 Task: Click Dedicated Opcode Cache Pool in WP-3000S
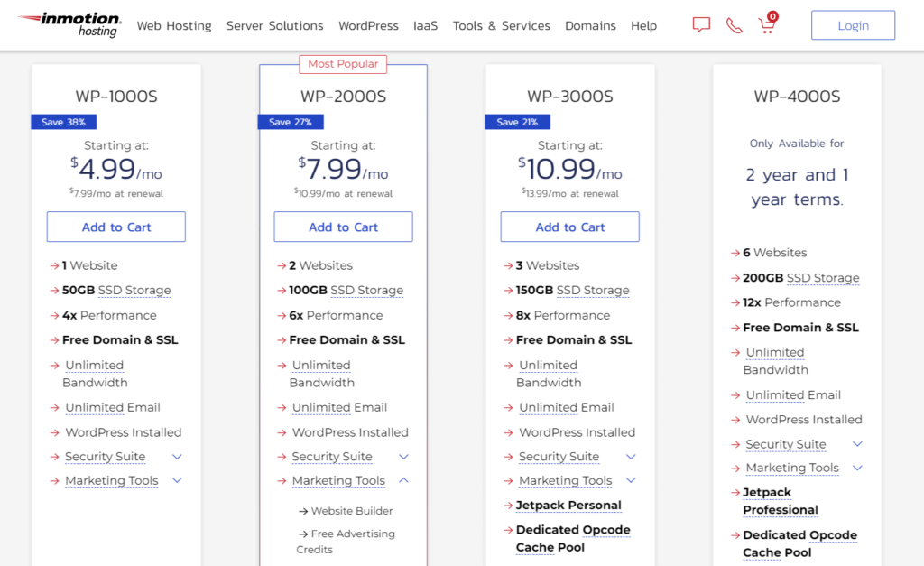(x=573, y=538)
